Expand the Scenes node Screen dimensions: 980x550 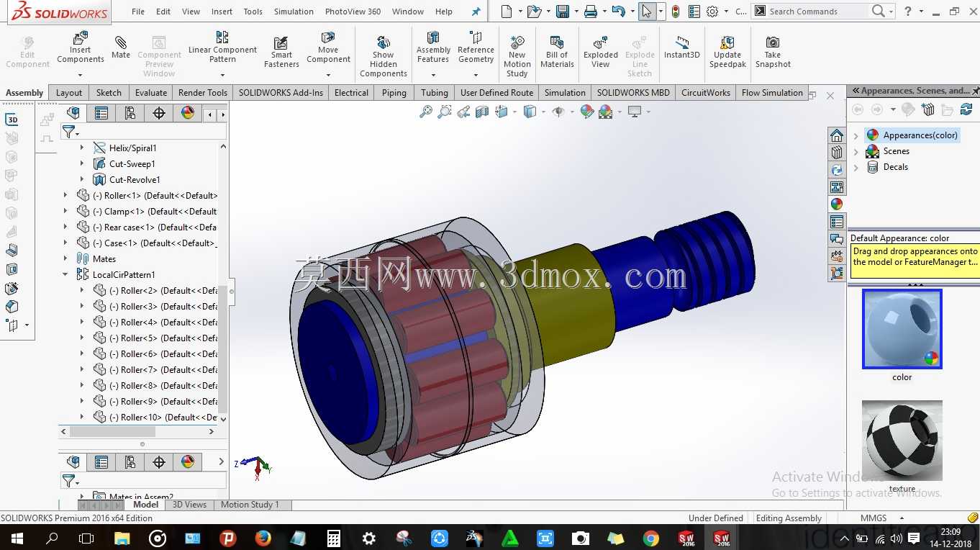(856, 151)
